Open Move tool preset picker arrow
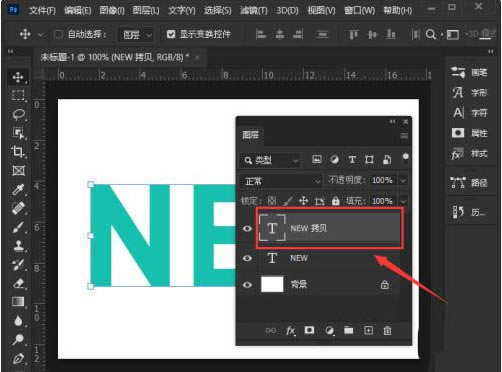Image resolution: width=502 pixels, height=372 pixels. (41, 34)
